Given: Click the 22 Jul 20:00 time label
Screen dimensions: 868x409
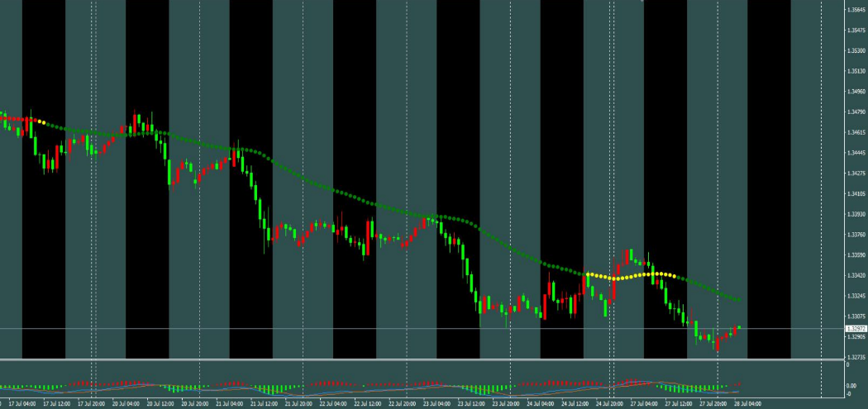Looking at the screenshot, I should pos(403,404).
